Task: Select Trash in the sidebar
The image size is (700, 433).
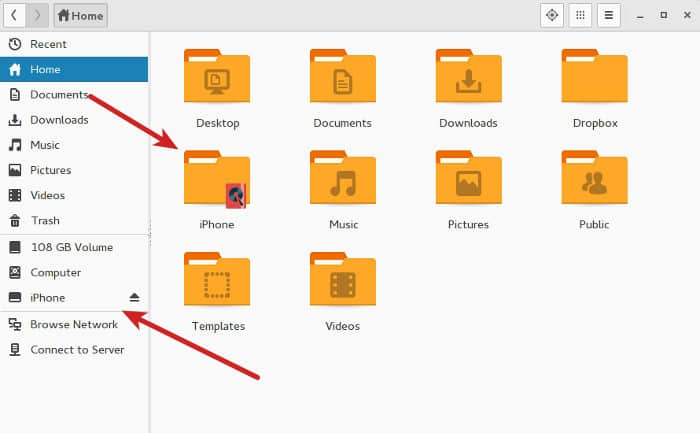Action: [74, 221]
